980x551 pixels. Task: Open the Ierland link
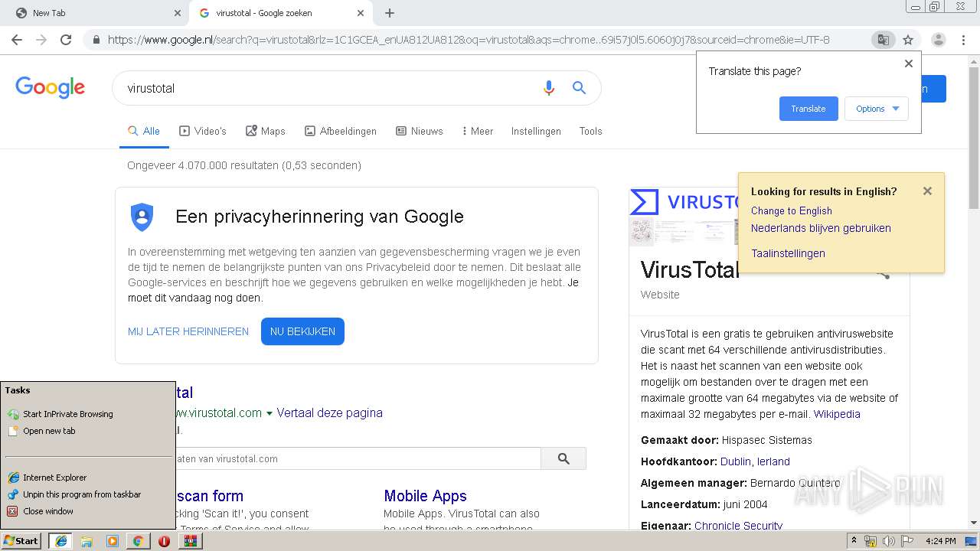point(773,461)
